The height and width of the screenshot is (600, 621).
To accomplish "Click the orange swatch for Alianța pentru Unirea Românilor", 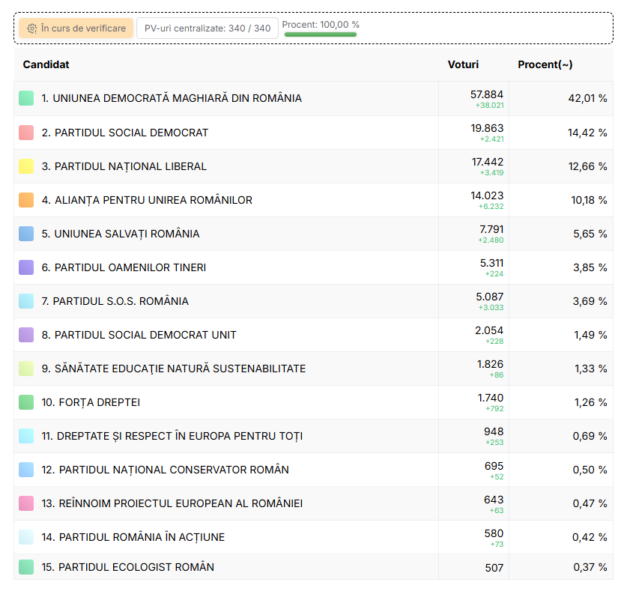I will tap(26, 200).
